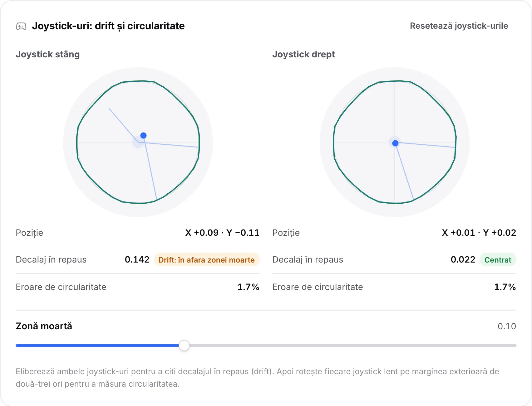Click the 'Drift: în afara zonei moarte' badge
Image resolution: width=532 pixels, height=406 pixels.
coord(206,260)
